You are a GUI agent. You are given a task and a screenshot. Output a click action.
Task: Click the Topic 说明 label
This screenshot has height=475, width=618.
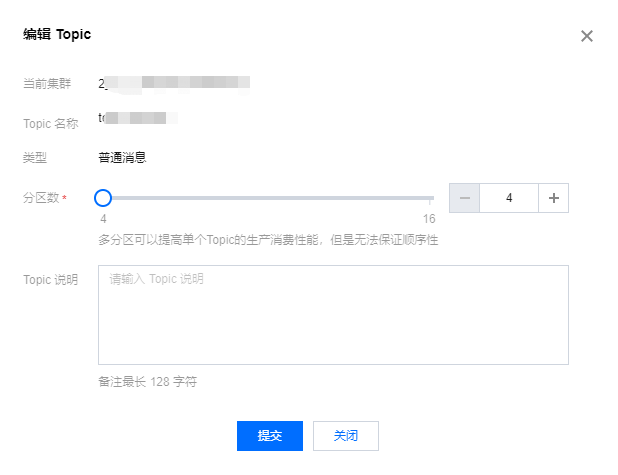coord(50,279)
